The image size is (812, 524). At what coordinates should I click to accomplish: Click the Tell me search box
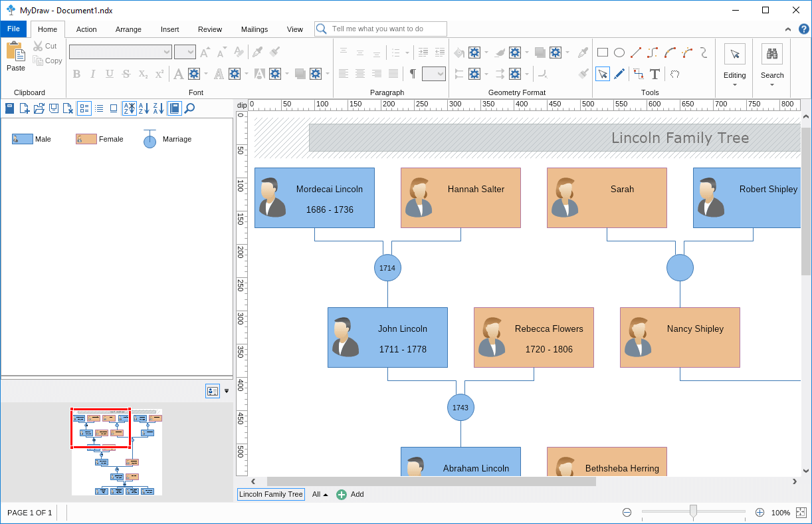tap(381, 29)
